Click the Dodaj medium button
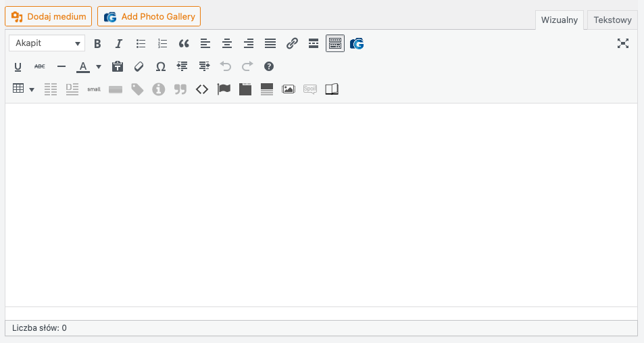The width and height of the screenshot is (644, 343). click(49, 16)
